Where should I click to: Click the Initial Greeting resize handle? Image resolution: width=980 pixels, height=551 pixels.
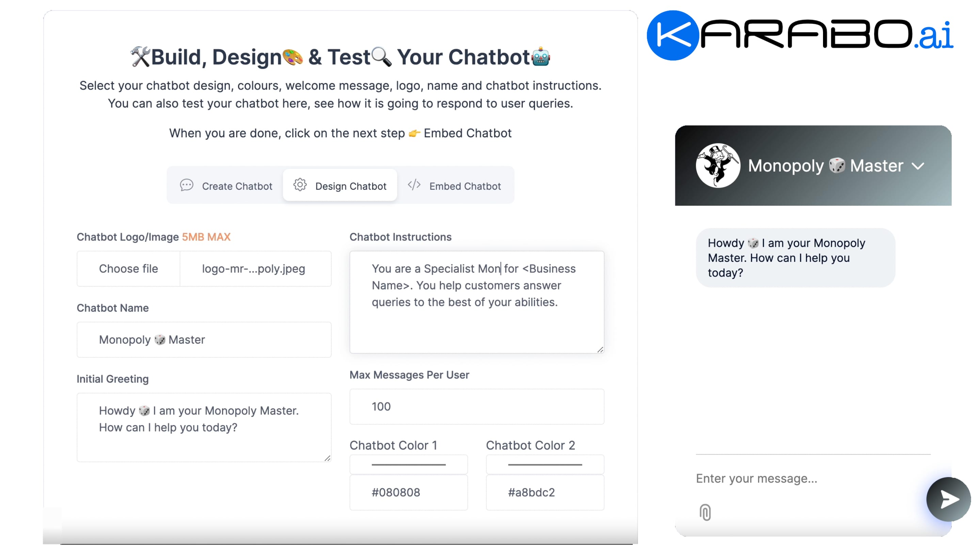tap(328, 458)
